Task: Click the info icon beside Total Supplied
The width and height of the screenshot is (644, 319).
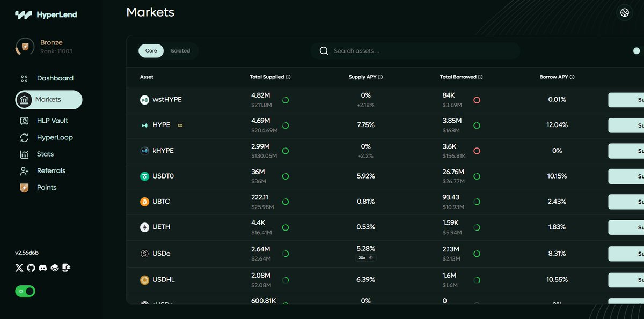Action: click(x=288, y=77)
